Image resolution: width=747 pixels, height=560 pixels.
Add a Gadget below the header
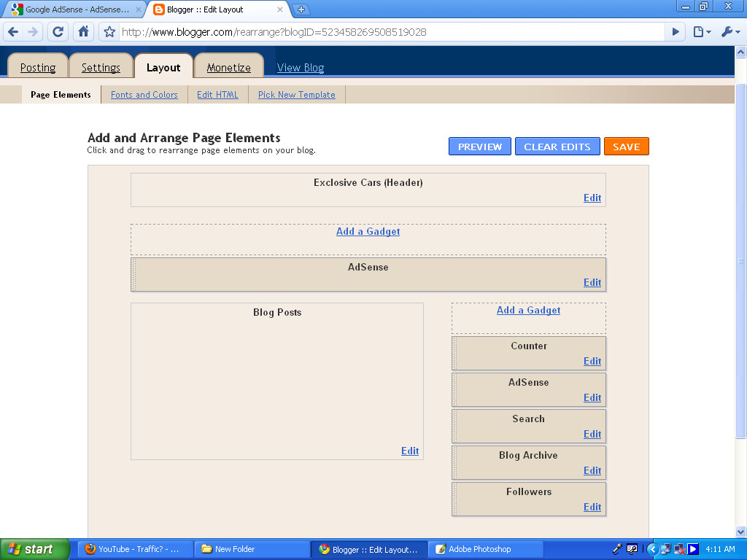pos(368,231)
